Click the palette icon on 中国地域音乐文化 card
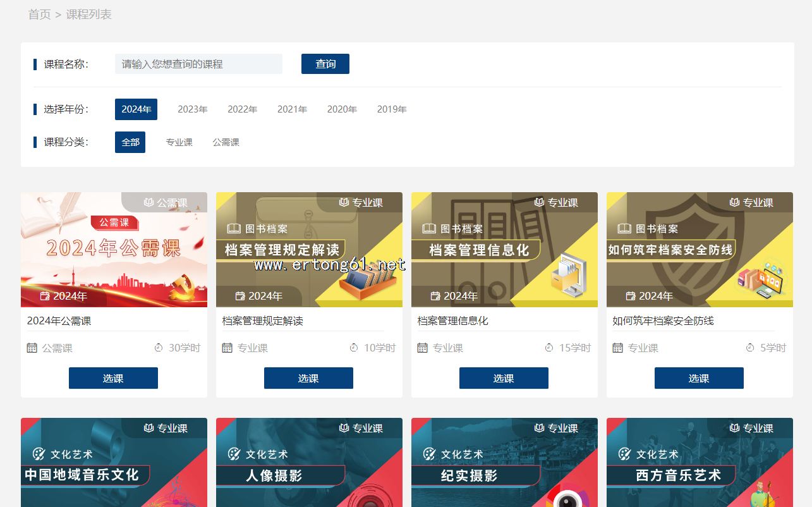 point(39,454)
